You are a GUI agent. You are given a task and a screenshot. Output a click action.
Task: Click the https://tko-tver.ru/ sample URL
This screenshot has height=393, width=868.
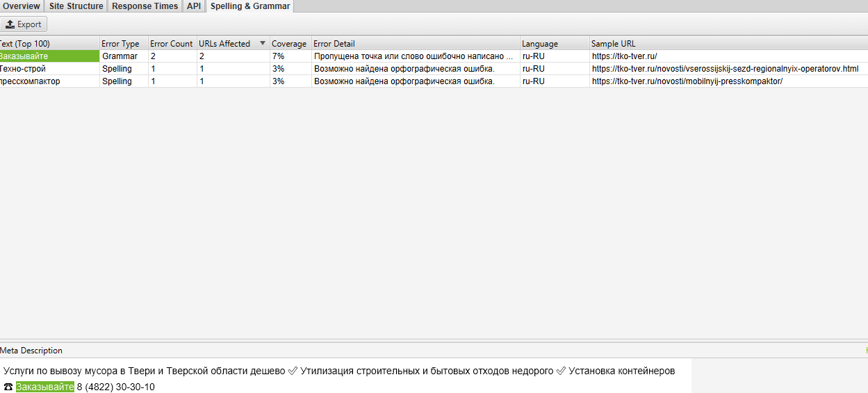point(624,56)
